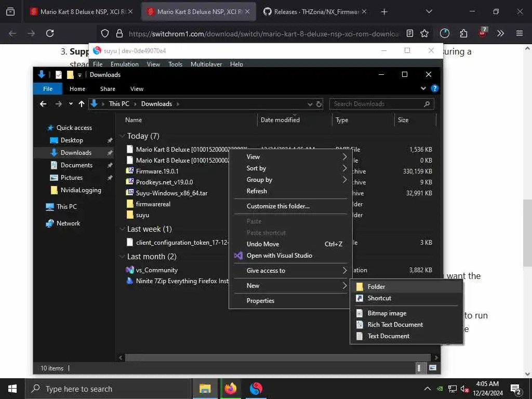532x399 pixels.
Task: Open recent locations dropdown arrow
Action: tap(71, 104)
